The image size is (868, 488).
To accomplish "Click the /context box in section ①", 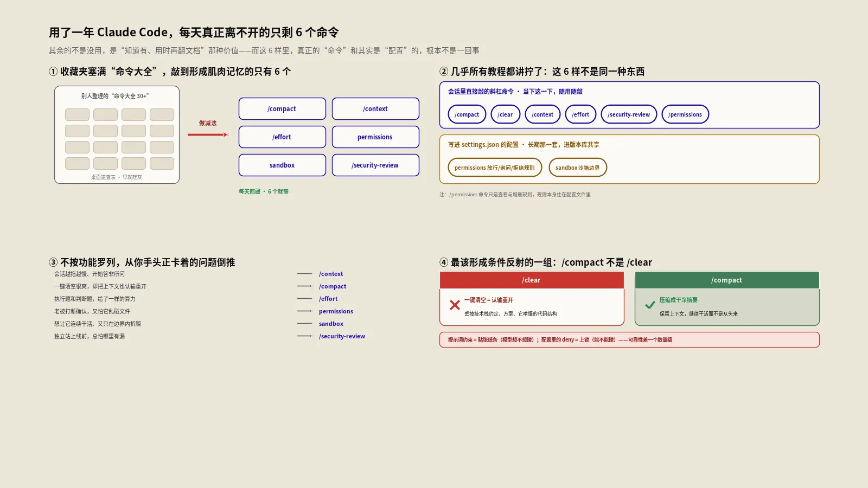I will (x=375, y=108).
